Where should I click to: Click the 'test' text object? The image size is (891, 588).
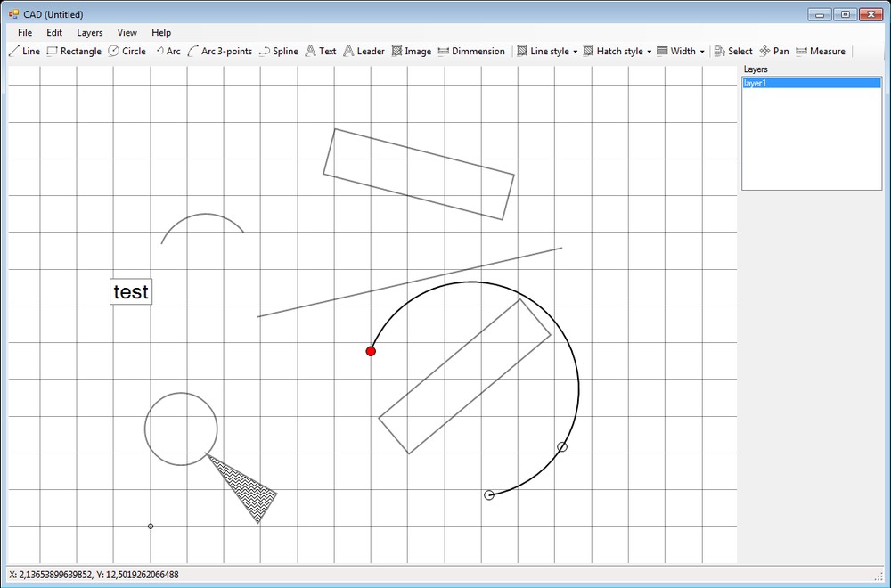pos(131,291)
